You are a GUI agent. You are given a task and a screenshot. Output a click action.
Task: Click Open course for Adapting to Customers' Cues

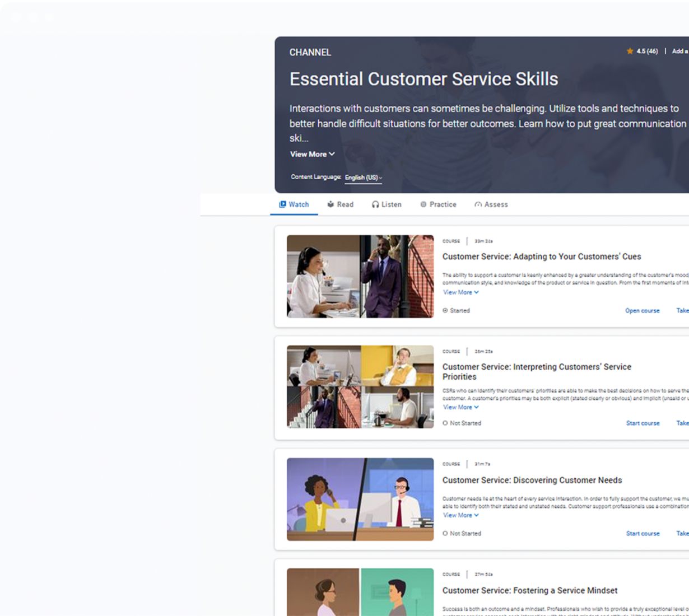click(x=642, y=311)
